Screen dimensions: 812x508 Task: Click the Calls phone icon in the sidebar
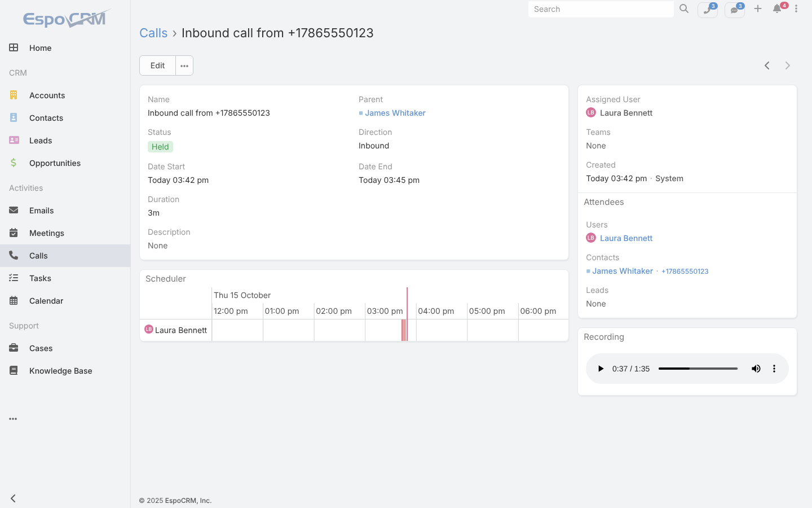pyautogui.click(x=14, y=255)
